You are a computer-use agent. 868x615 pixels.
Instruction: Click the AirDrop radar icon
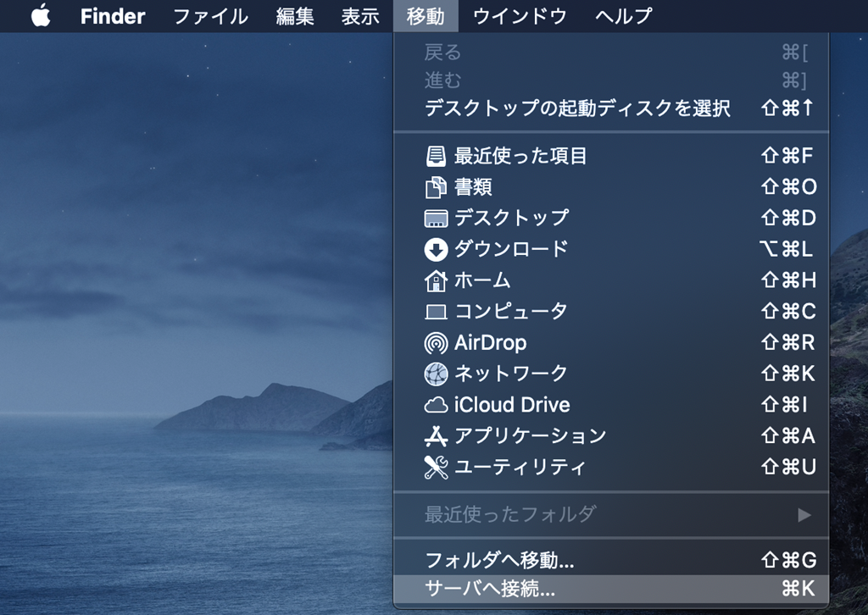point(436,343)
